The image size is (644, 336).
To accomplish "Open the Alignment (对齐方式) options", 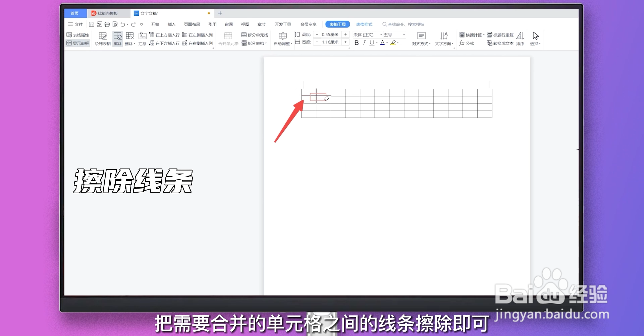I will pyautogui.click(x=421, y=39).
